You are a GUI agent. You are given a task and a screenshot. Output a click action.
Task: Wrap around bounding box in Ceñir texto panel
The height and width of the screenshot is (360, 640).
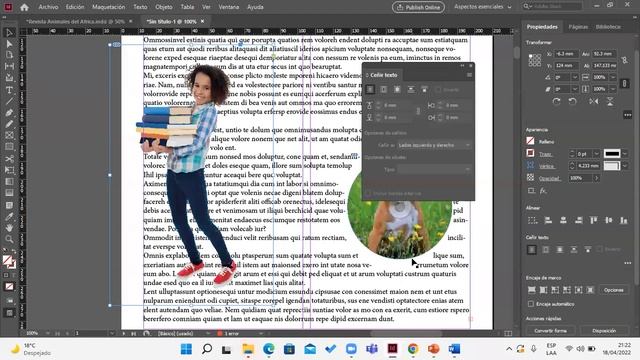pos(384,89)
